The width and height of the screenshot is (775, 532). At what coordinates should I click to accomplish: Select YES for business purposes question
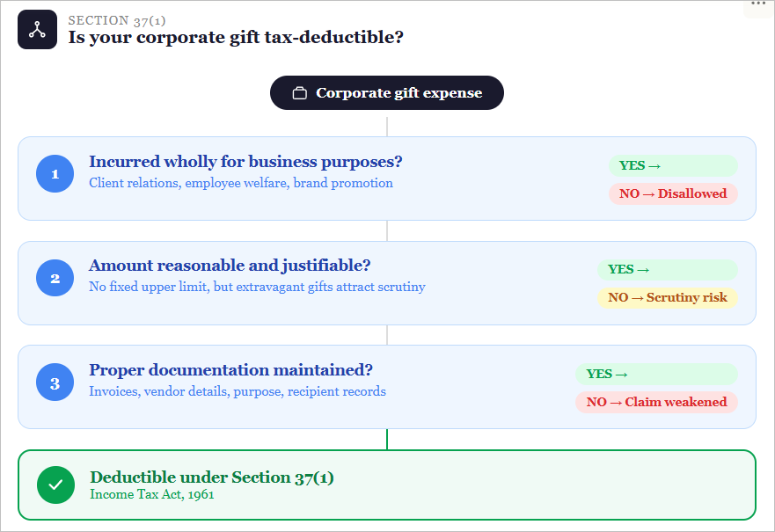672,165
